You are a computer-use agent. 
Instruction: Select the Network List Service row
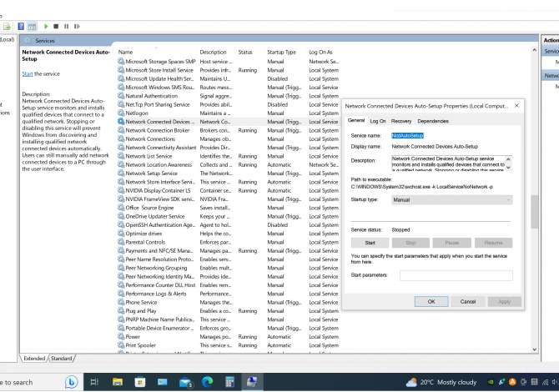coord(228,156)
